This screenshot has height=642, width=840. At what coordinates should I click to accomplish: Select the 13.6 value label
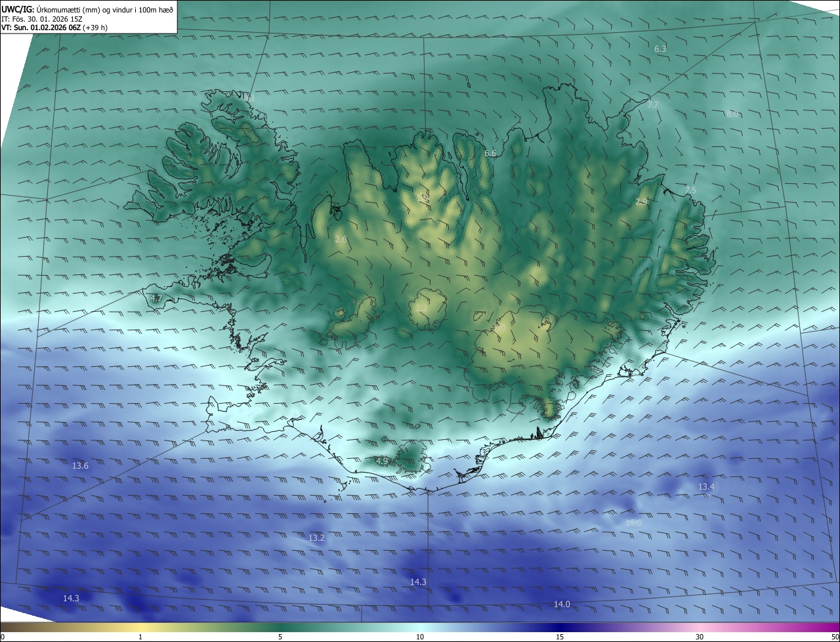[80, 466]
